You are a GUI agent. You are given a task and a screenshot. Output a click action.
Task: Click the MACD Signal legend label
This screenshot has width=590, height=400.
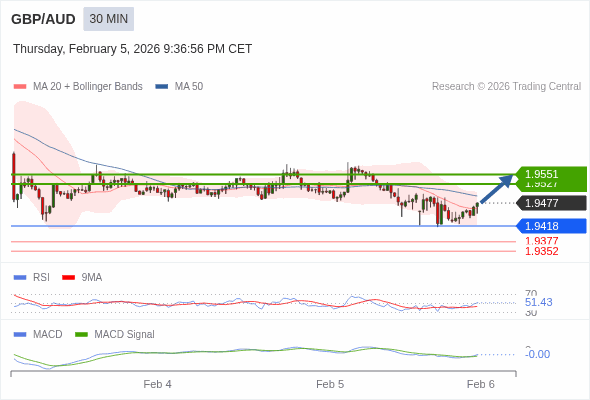click(x=124, y=334)
